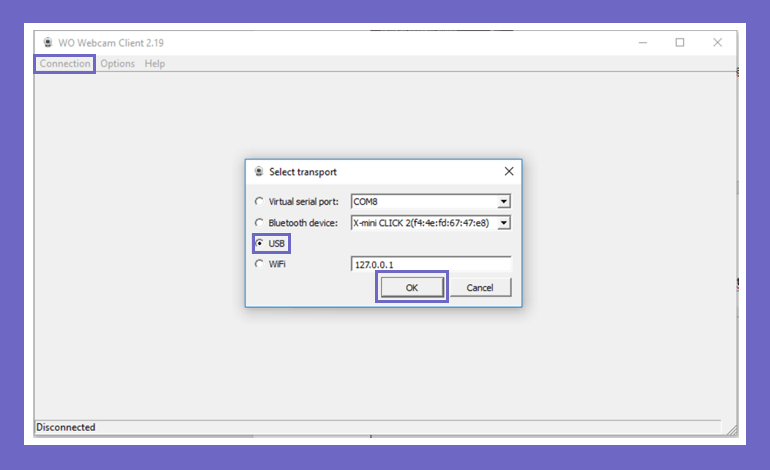Click the window resize grip in status bar

click(x=732, y=430)
